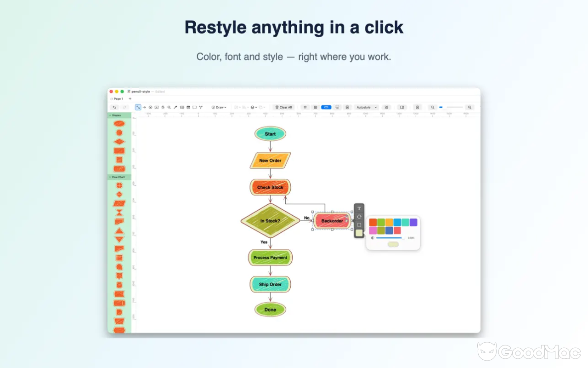
Task: Choose the coral red color swatch
Action: pyautogui.click(x=397, y=230)
